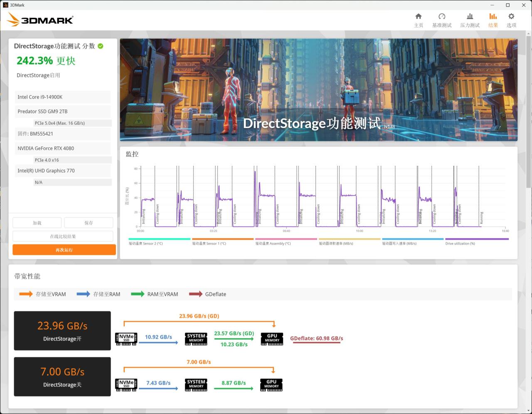Viewport: 532px width, 414px height.
Task: Toggle the 驱动温度 Assembly (°C) chart series
Action: (286, 242)
